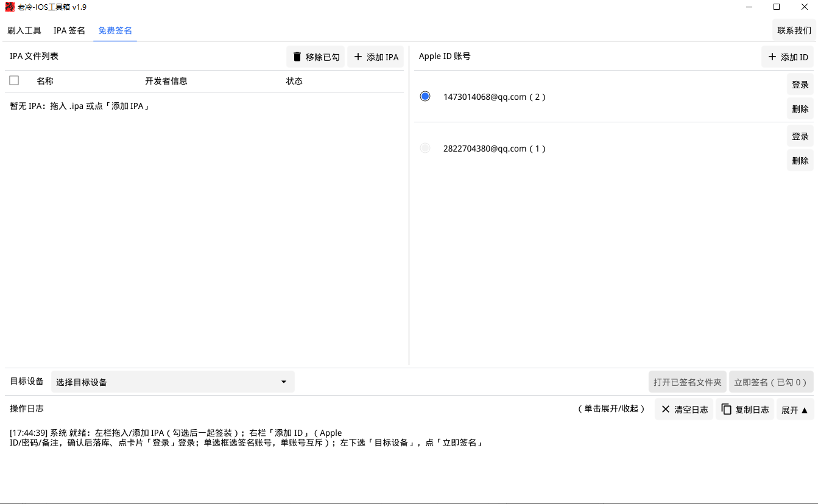Click the copy icon on 复制日志
This screenshot has width=818, height=504.
(x=727, y=409)
